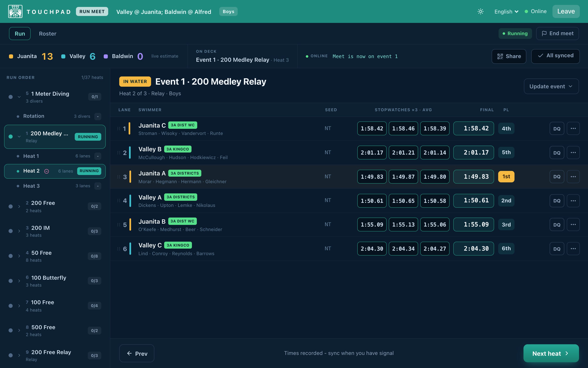The height and width of the screenshot is (368, 588).
Task: Toggle DQ for Valley B in lane 2
Action: [557, 153]
